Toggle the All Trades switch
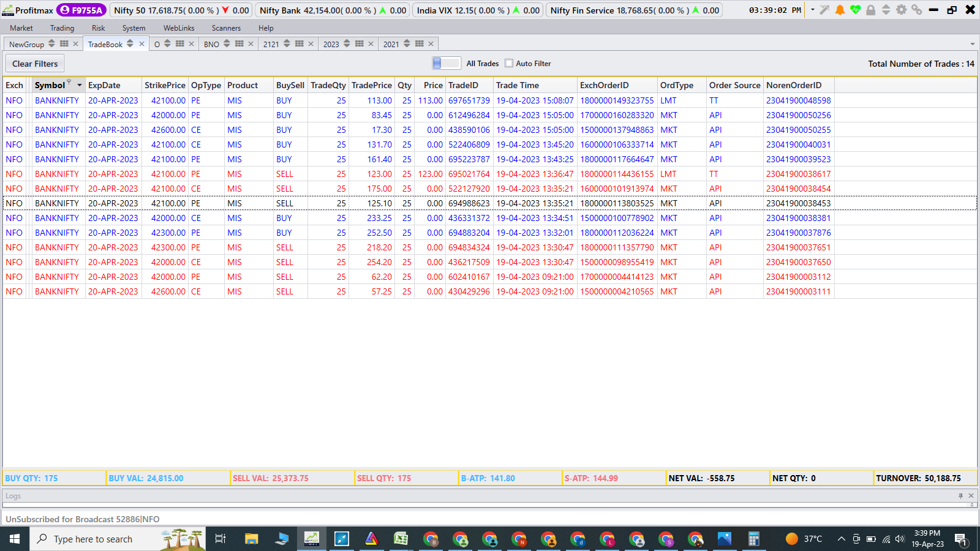The height and width of the screenshot is (551, 980). point(446,63)
